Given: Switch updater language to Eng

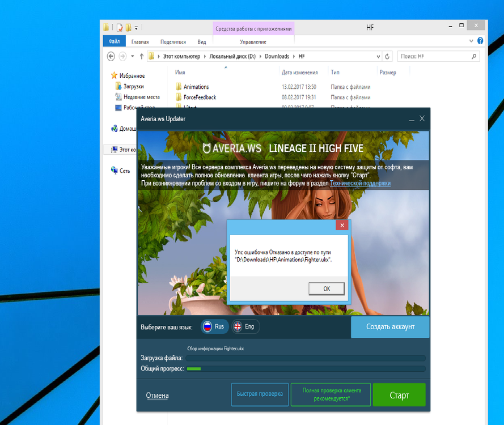Looking at the screenshot, I should [245, 327].
